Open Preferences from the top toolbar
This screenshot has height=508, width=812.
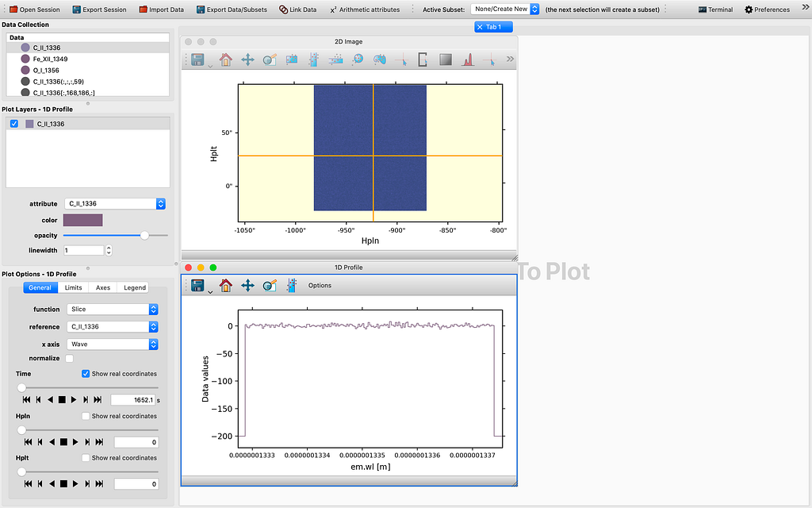(767, 10)
